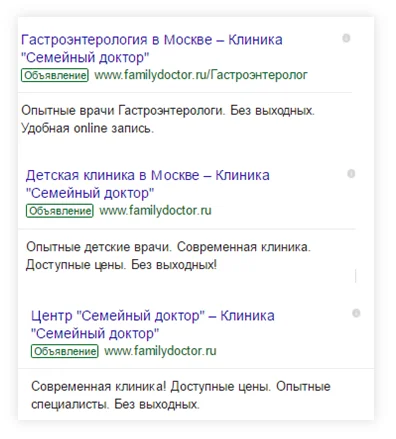Click the info icon beside the Гастроэнтерология ad

point(346,38)
